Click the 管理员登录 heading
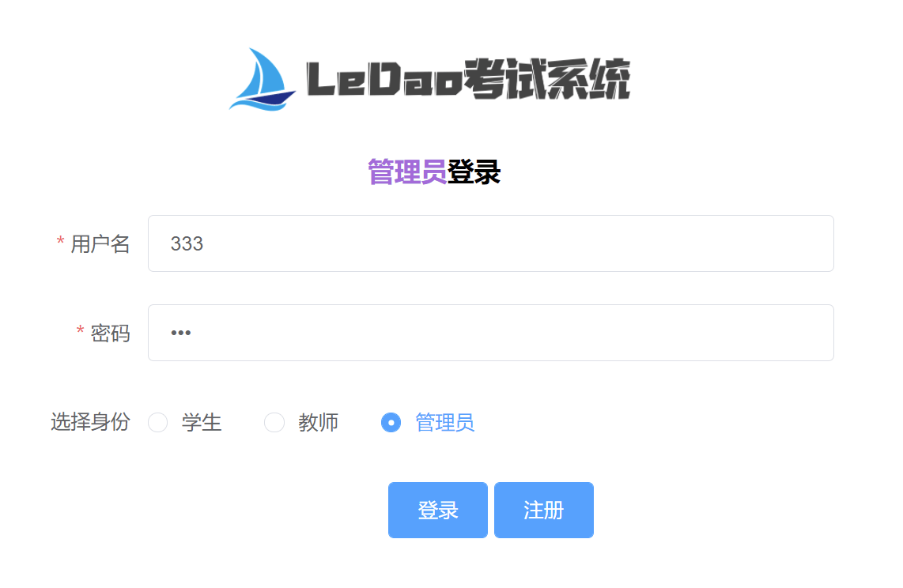This screenshot has height=588, width=903. 434,172
